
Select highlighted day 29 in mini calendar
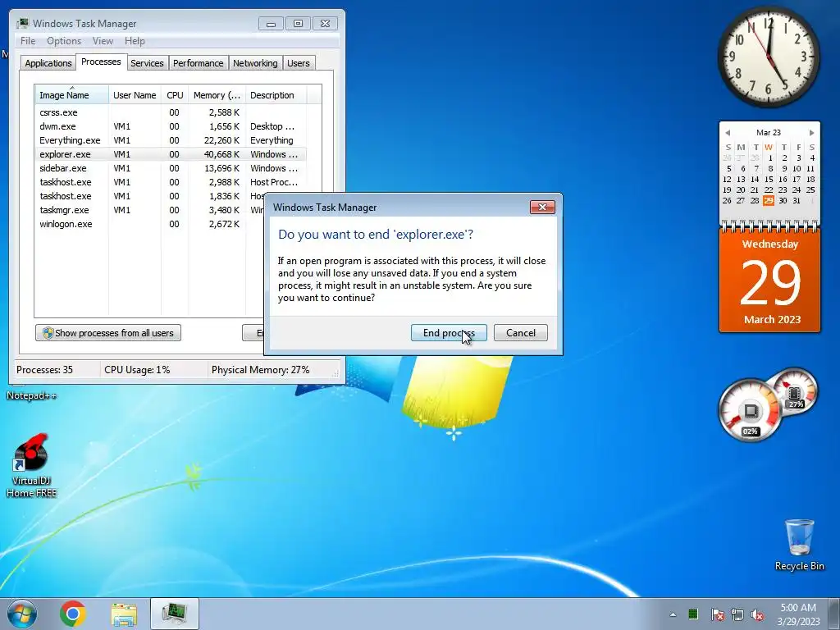(x=769, y=200)
